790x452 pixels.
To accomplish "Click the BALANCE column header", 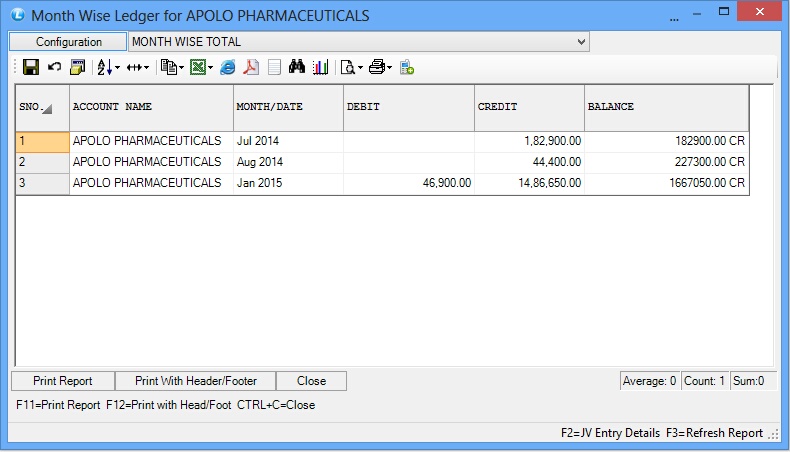I will coord(667,107).
